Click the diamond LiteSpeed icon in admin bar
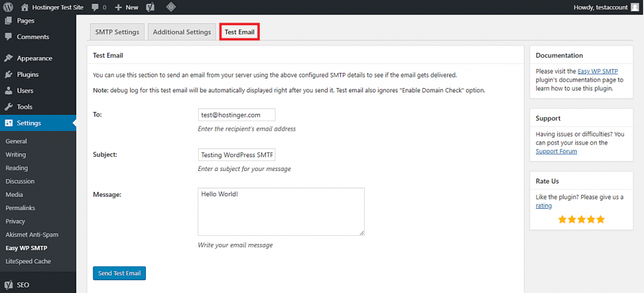 171,8
